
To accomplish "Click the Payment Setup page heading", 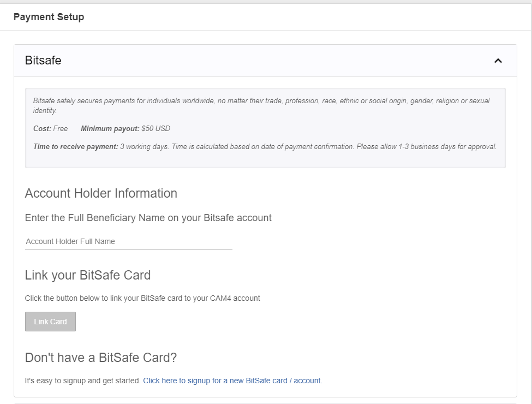I will point(49,17).
